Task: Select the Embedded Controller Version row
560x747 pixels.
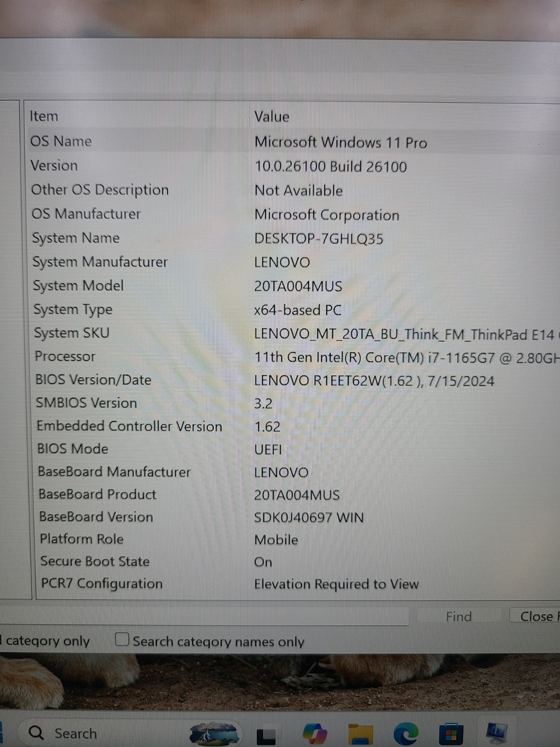Action: click(294, 426)
